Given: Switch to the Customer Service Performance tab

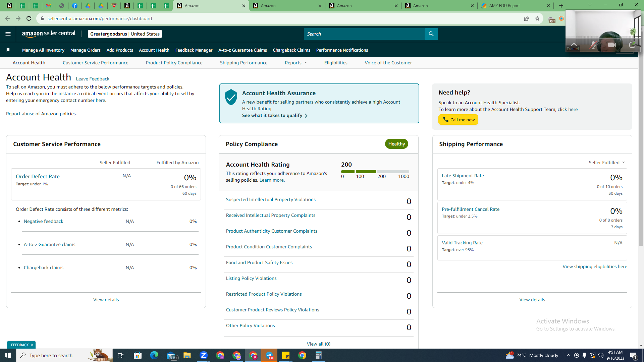Looking at the screenshot, I should pos(96,63).
